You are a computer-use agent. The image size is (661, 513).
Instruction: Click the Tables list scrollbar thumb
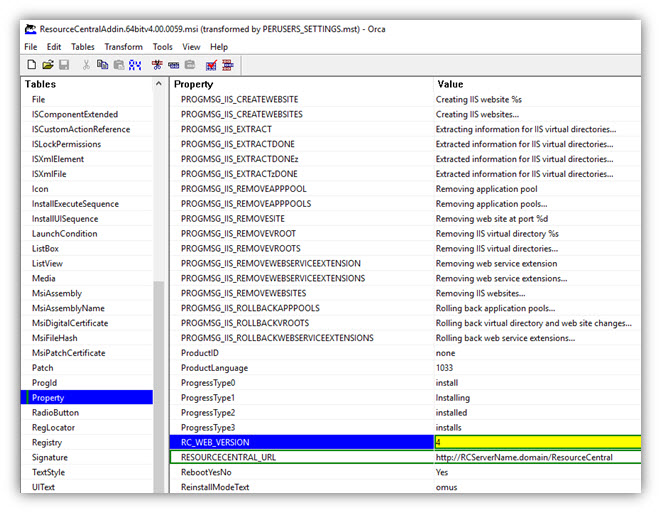tap(159, 386)
